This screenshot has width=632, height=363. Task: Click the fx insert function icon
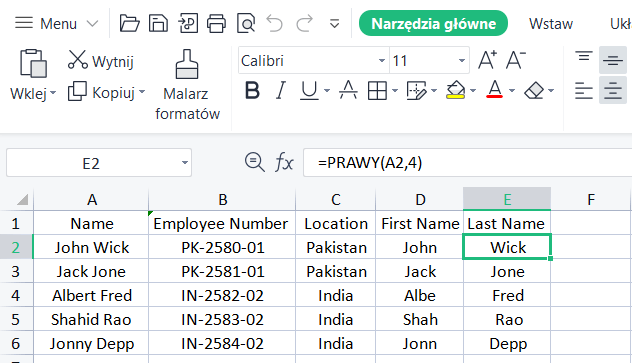point(284,163)
